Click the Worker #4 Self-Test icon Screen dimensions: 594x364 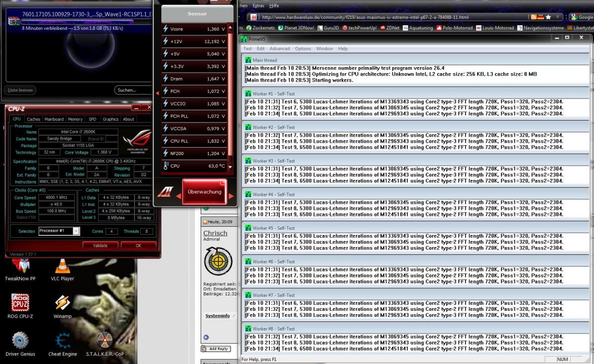tap(248, 194)
